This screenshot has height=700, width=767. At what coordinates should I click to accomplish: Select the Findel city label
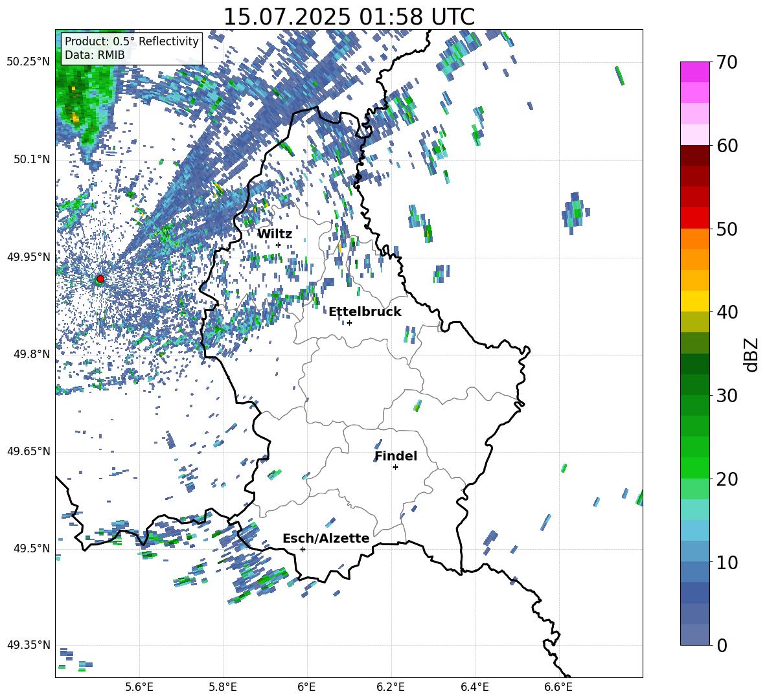point(396,456)
